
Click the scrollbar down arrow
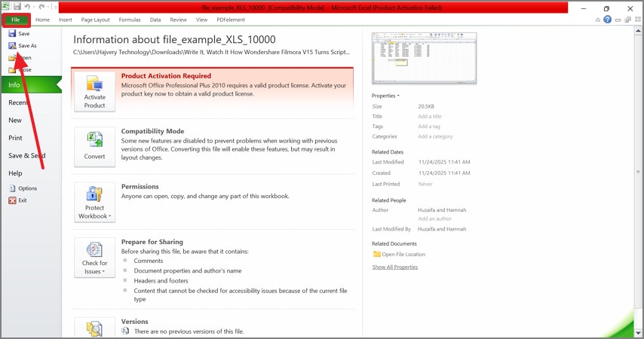pyautogui.click(x=638, y=333)
